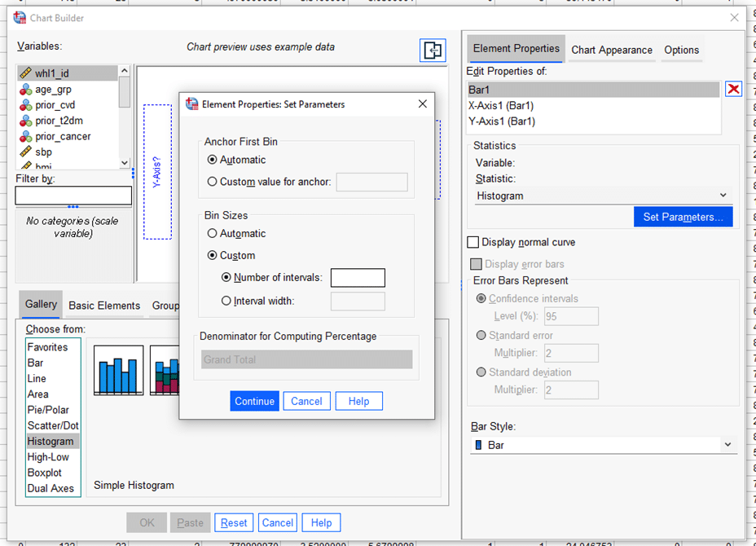Enable Display normal curve checkbox

(472, 242)
